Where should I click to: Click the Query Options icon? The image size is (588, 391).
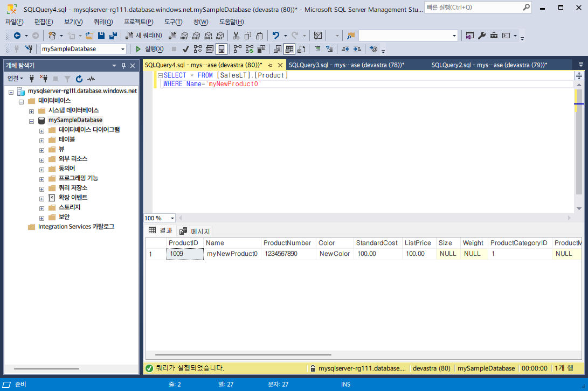tap(210, 48)
